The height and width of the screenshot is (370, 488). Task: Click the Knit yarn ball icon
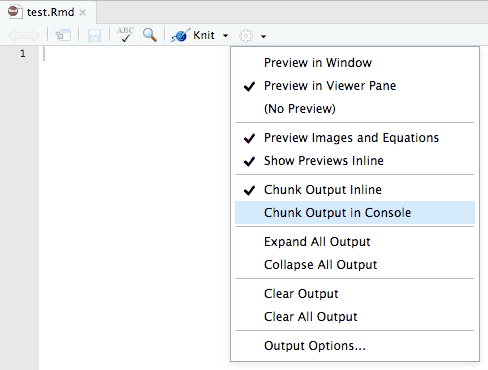pos(180,35)
